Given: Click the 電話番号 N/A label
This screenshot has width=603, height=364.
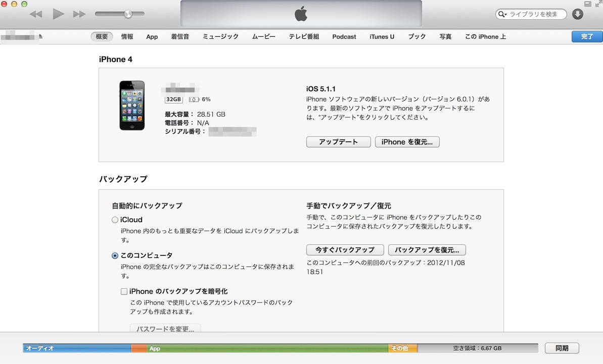Looking at the screenshot, I should point(187,123).
